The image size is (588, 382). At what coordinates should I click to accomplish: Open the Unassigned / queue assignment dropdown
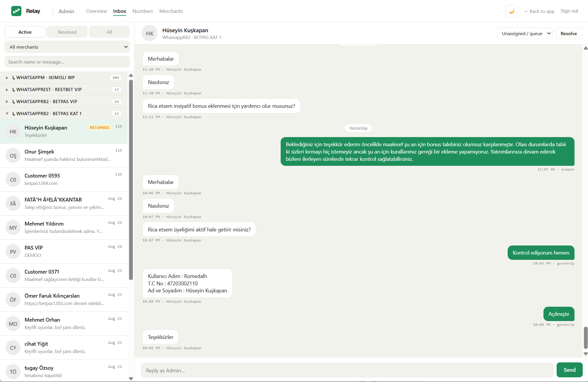tap(525, 33)
